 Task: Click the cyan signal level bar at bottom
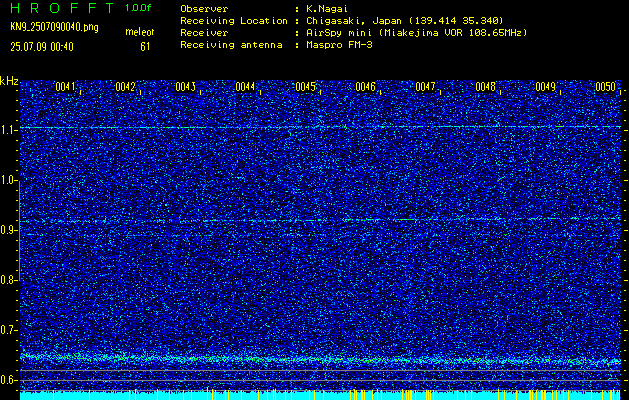pyautogui.click(x=320, y=395)
